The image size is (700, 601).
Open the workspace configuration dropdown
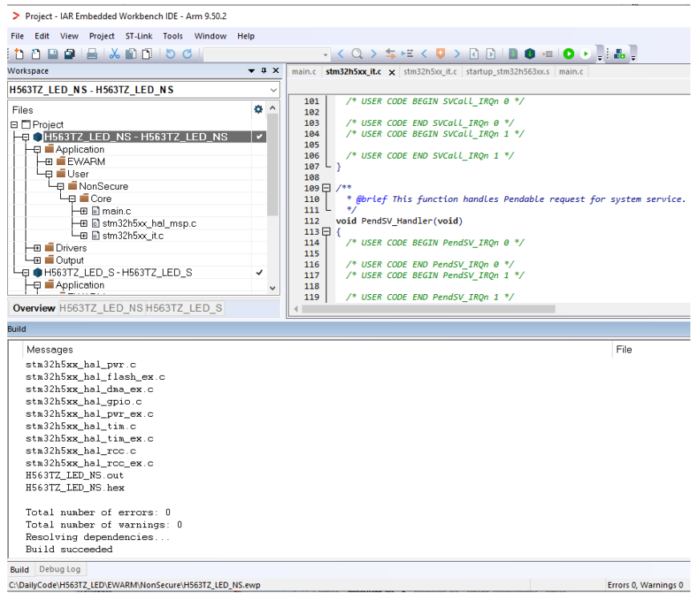coord(273,90)
